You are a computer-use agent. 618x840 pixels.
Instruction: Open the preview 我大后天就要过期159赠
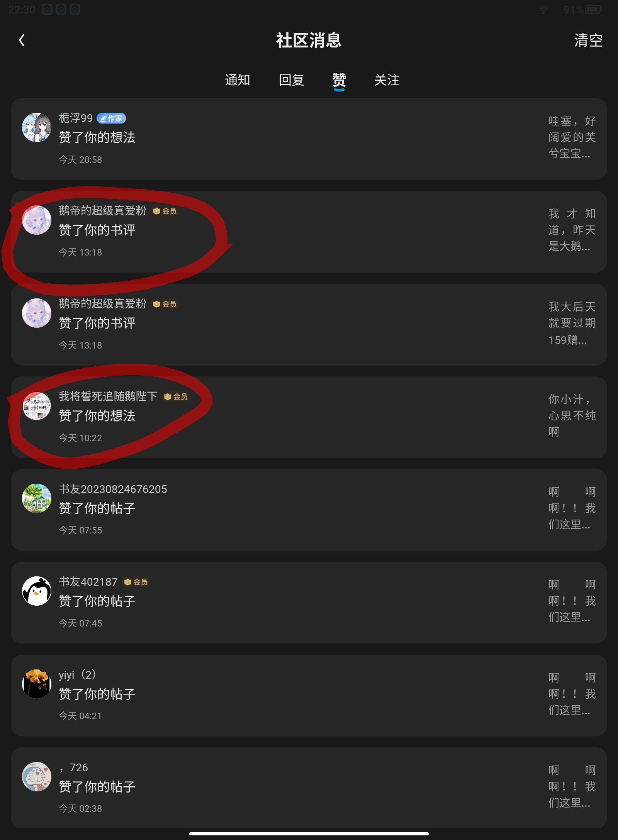point(572,323)
